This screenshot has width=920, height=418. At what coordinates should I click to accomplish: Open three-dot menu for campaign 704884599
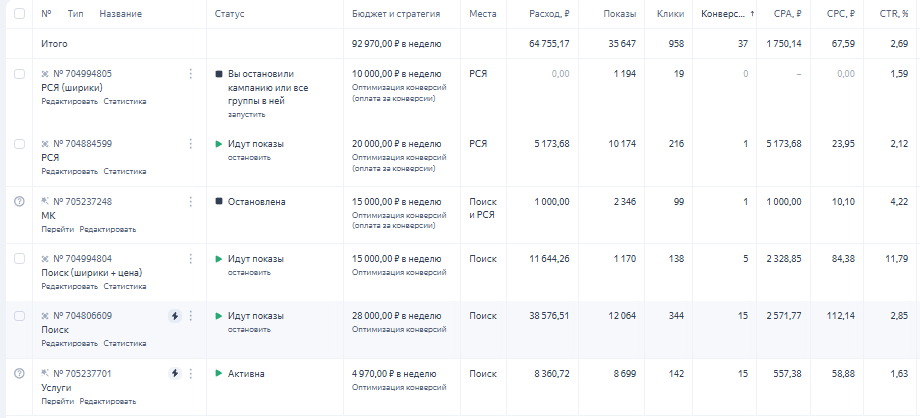(190, 144)
